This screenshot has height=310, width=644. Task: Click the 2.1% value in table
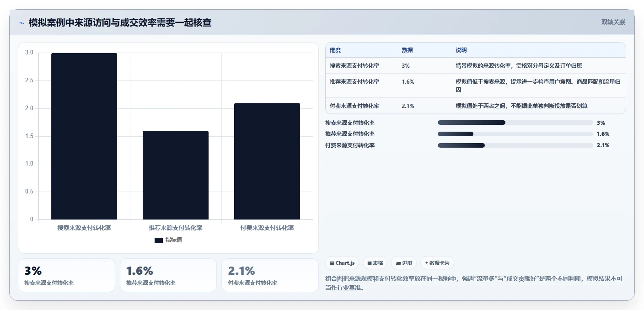pyautogui.click(x=408, y=106)
